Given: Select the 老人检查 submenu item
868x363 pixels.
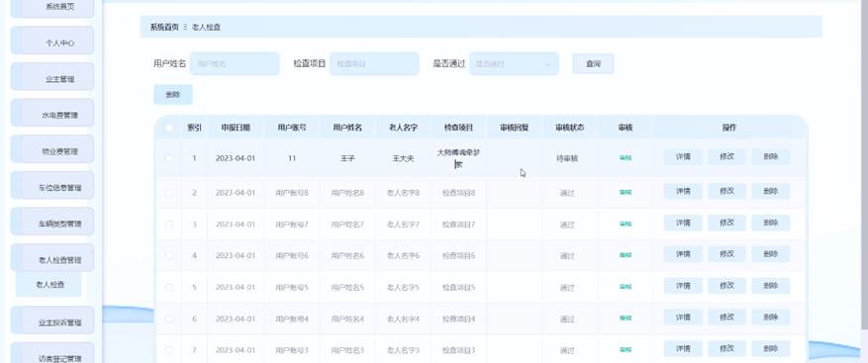Looking at the screenshot, I should pos(48,285).
